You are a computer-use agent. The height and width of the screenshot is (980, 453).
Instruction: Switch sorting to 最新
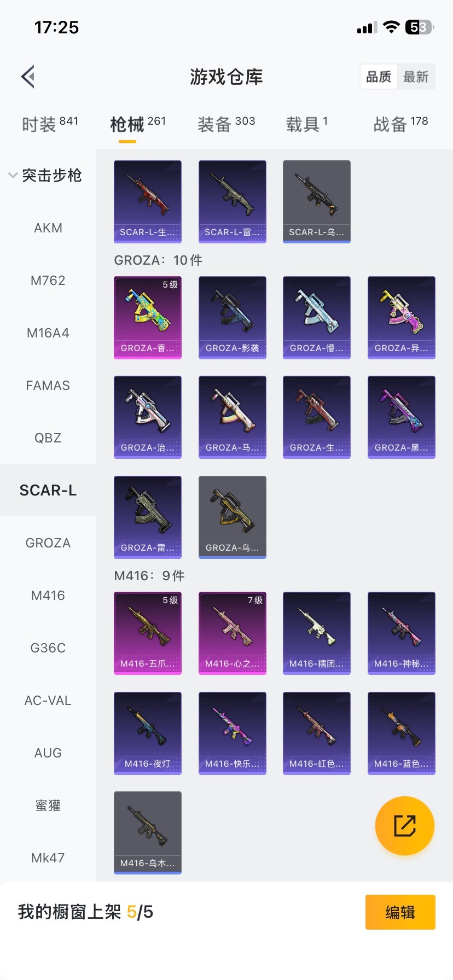point(416,77)
